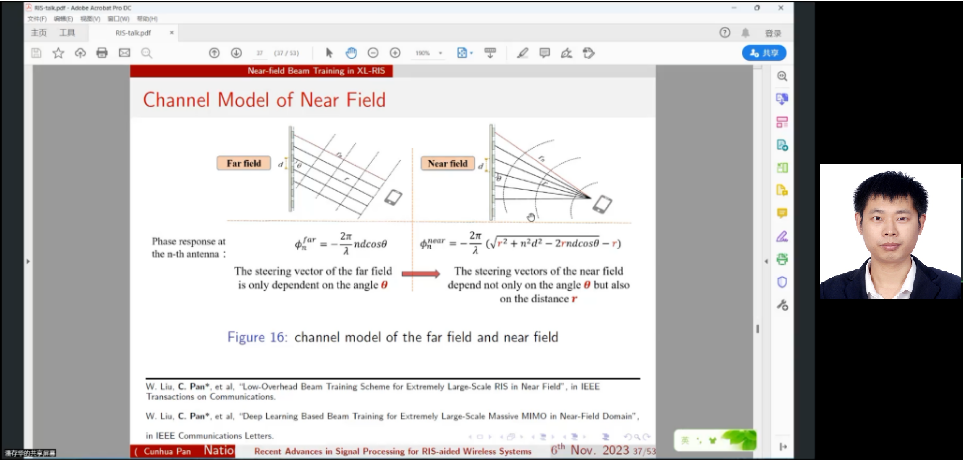Switch to the 工具 tab
This screenshot has width=963, height=460.
tap(67, 32)
